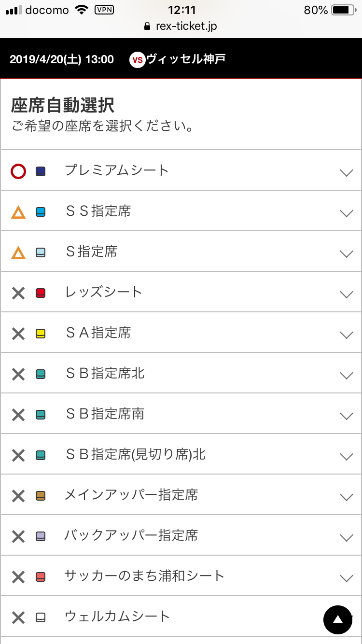The image size is (362, 644).
Task: Click the VS badge icon in header
Action: (138, 60)
